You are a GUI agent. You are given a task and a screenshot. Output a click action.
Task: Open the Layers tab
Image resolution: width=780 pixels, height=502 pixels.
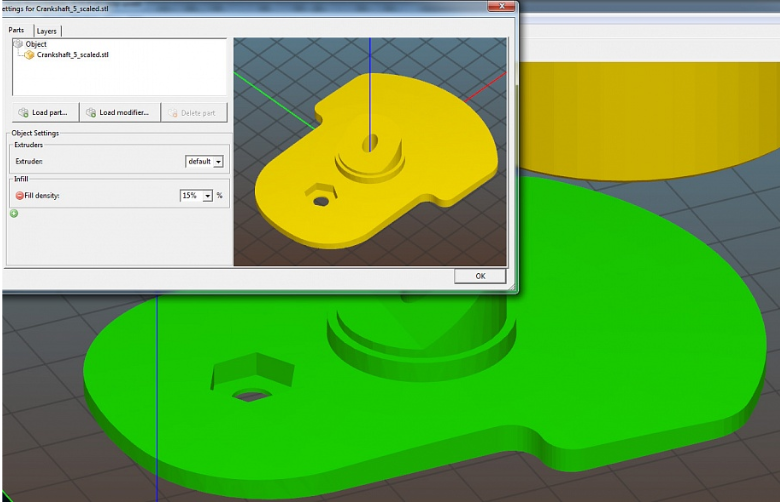pyautogui.click(x=47, y=31)
